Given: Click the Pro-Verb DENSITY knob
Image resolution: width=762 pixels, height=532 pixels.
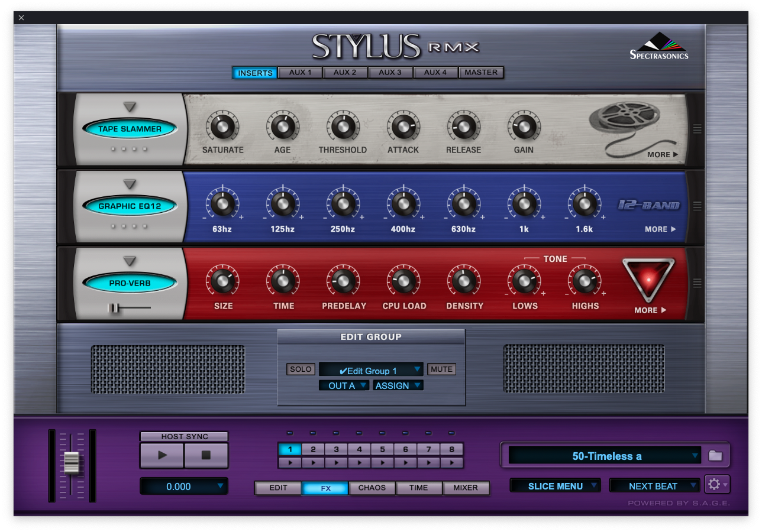Looking at the screenshot, I should coord(464,281).
